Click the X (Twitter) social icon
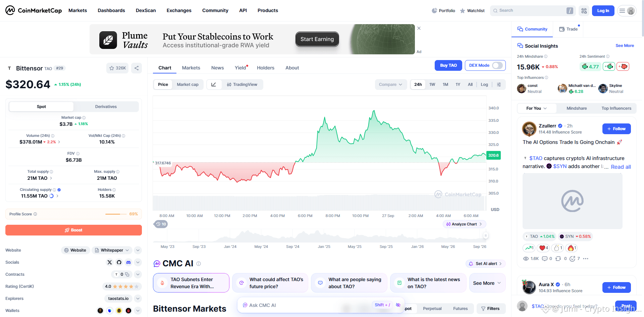 pyautogui.click(x=110, y=262)
